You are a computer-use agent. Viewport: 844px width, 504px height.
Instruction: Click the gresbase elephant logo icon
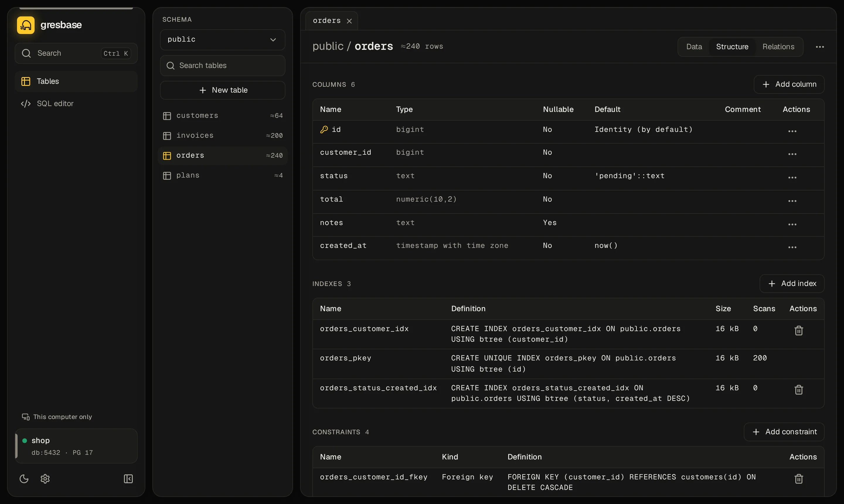26,25
